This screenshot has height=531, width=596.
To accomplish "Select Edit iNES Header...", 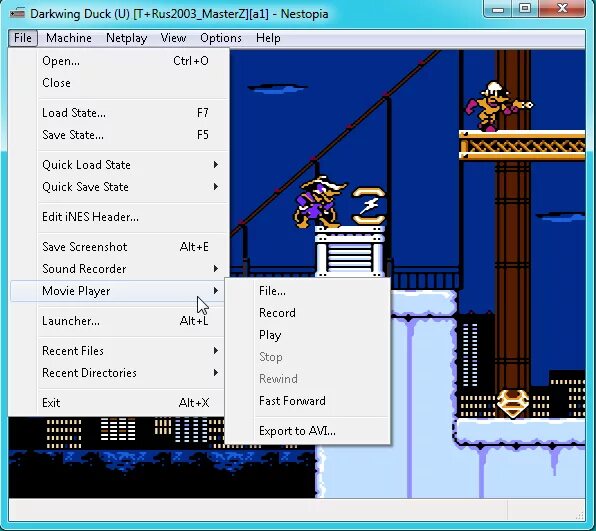I will pos(120,217).
